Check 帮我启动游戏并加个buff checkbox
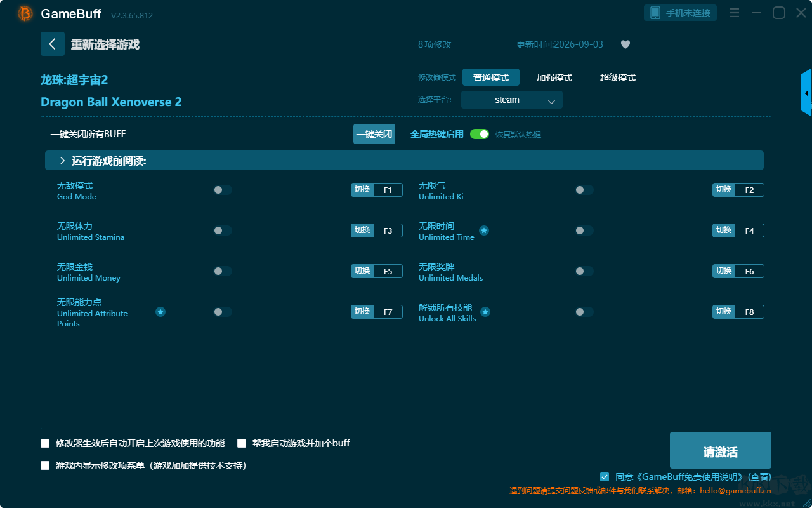812x508 pixels. pyautogui.click(x=242, y=443)
